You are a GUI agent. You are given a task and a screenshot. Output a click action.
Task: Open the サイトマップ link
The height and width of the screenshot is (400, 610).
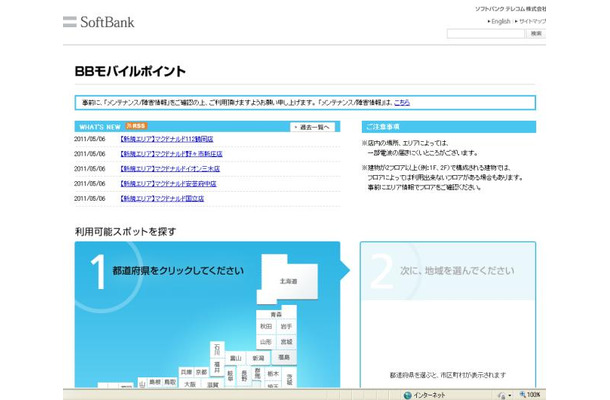tap(532, 21)
